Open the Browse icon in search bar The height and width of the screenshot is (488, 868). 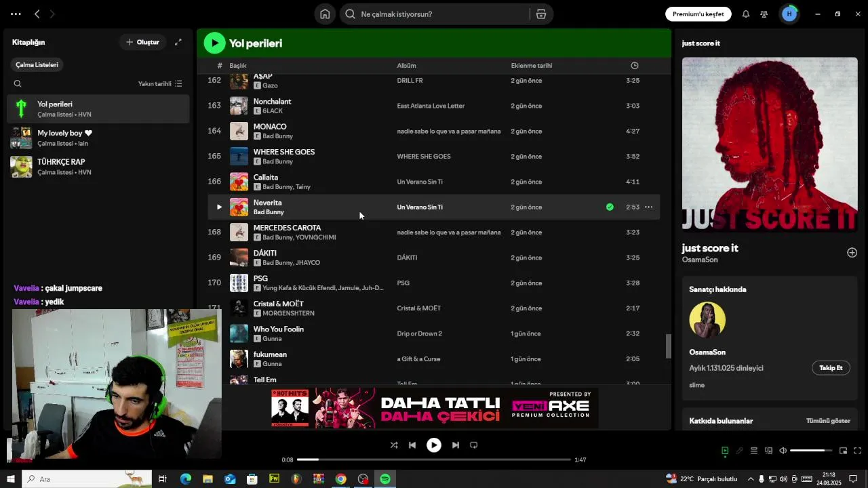click(x=541, y=14)
